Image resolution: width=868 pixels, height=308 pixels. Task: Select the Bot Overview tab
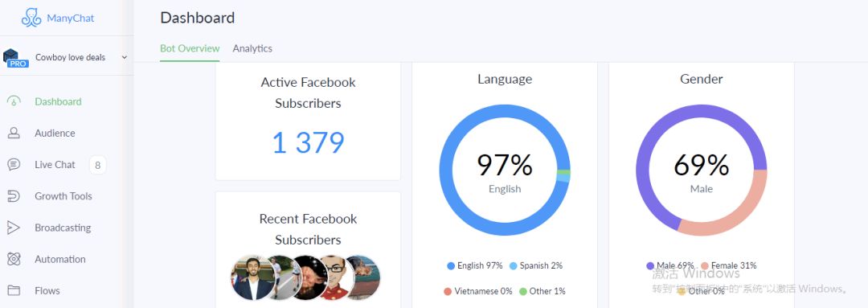(190, 48)
